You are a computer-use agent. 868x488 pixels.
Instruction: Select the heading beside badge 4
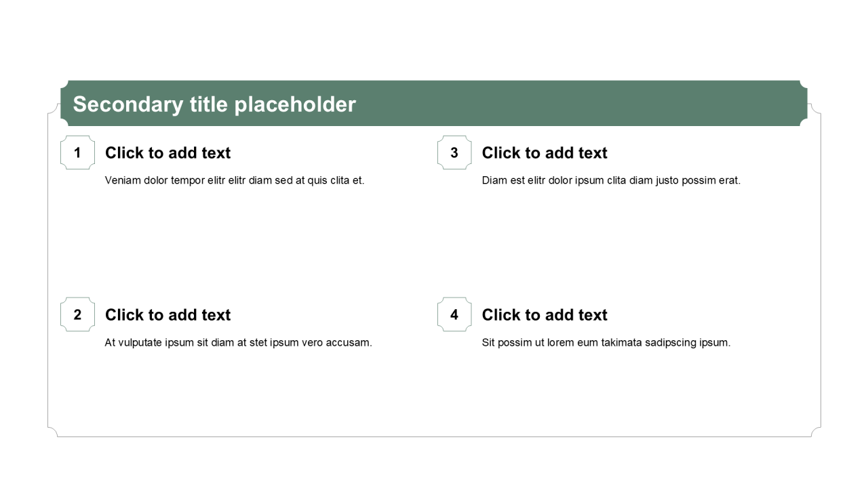pos(545,315)
